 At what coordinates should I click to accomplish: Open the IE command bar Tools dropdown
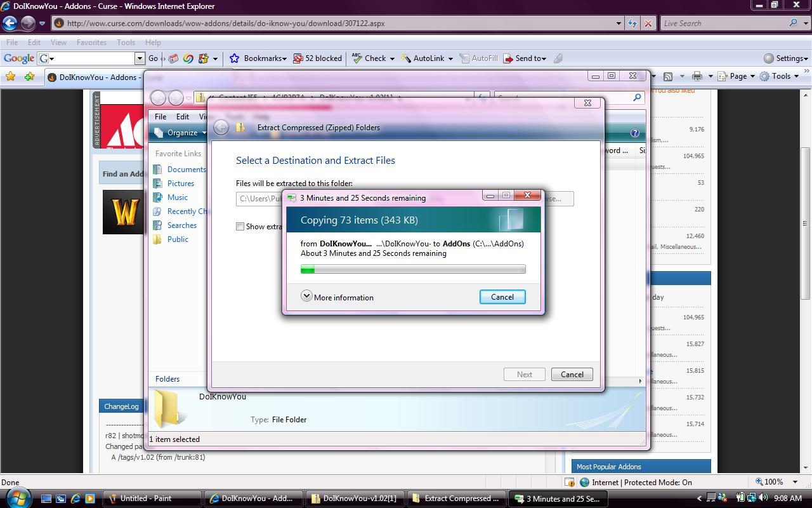[x=779, y=76]
